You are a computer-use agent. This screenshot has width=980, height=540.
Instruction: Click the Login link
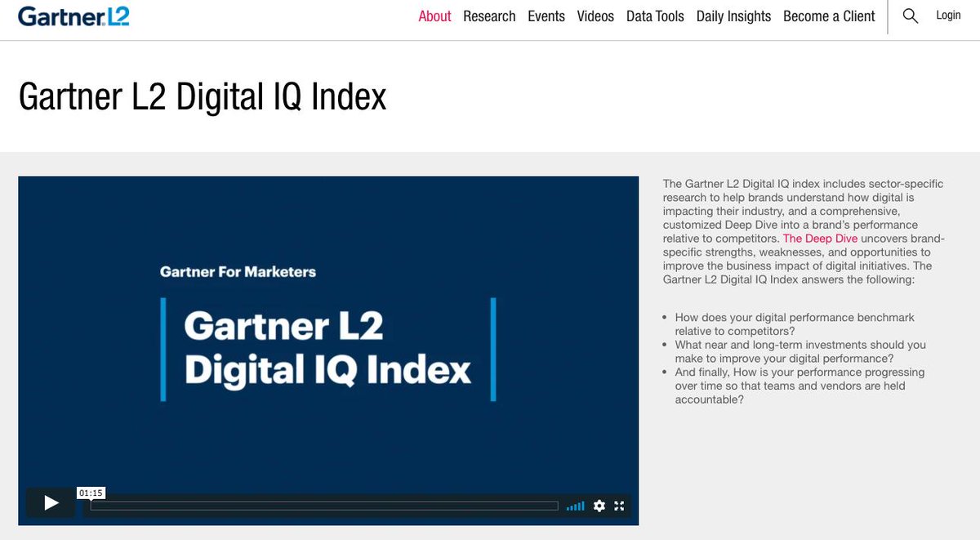(x=948, y=16)
